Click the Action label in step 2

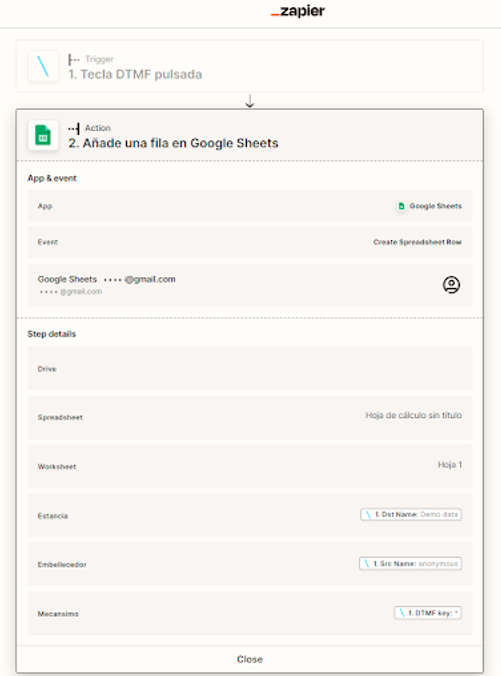[x=98, y=128]
